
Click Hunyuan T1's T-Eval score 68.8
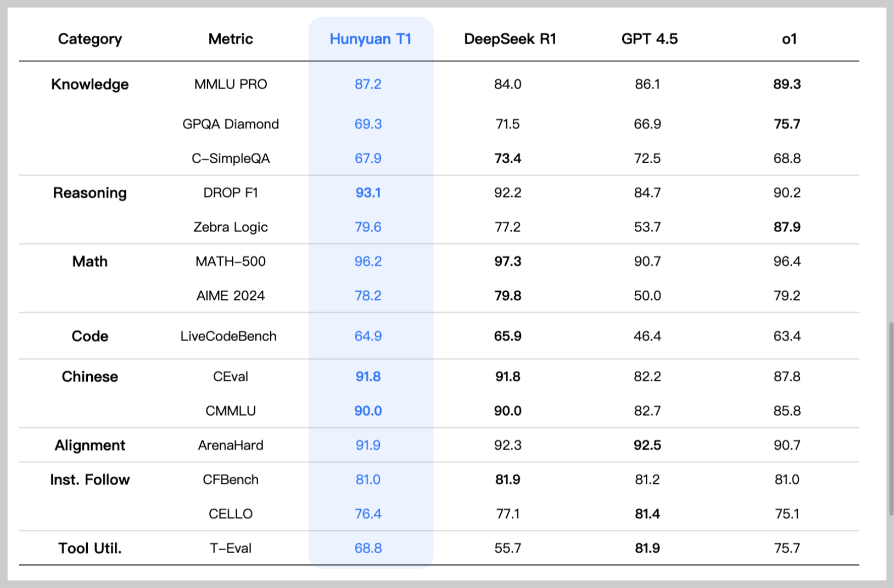point(368,548)
